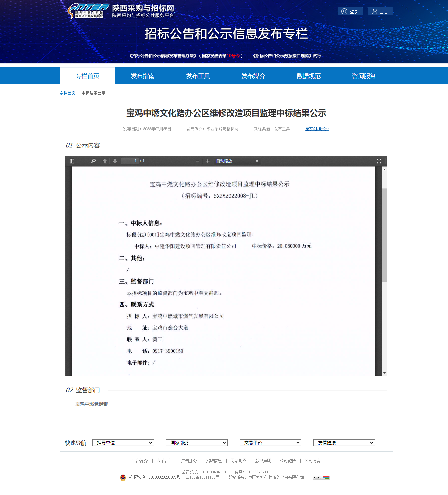Click the PDF page number input field

(x=130, y=161)
